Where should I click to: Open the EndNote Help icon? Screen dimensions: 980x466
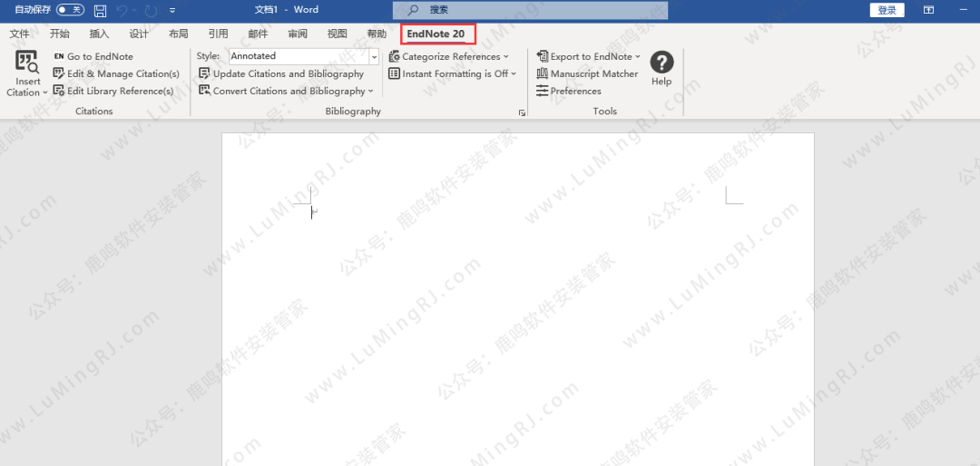(661, 63)
